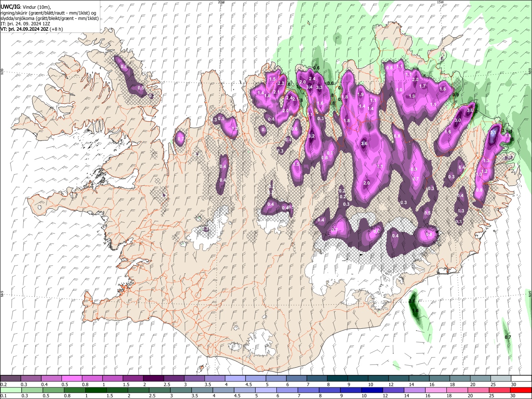532x399 pixels.
Task: Click the white swatch above the 30 label in the snow legend
Action: [521, 379]
